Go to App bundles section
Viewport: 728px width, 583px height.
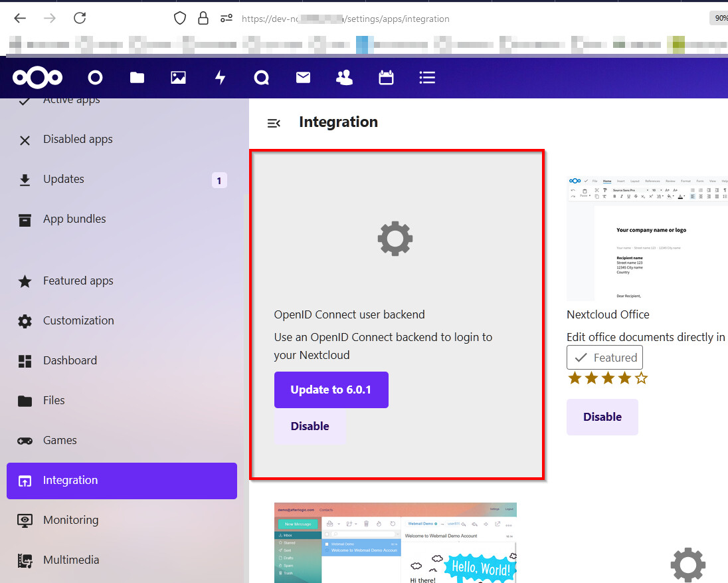click(x=74, y=219)
